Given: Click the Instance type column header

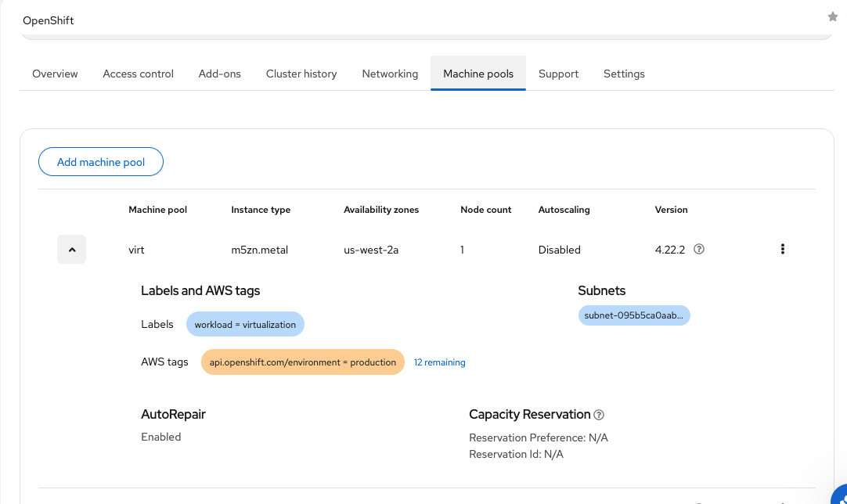Looking at the screenshot, I should 261,210.
